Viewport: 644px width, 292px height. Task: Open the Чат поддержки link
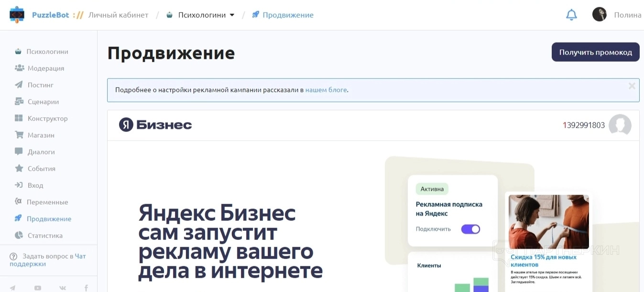pos(48,260)
